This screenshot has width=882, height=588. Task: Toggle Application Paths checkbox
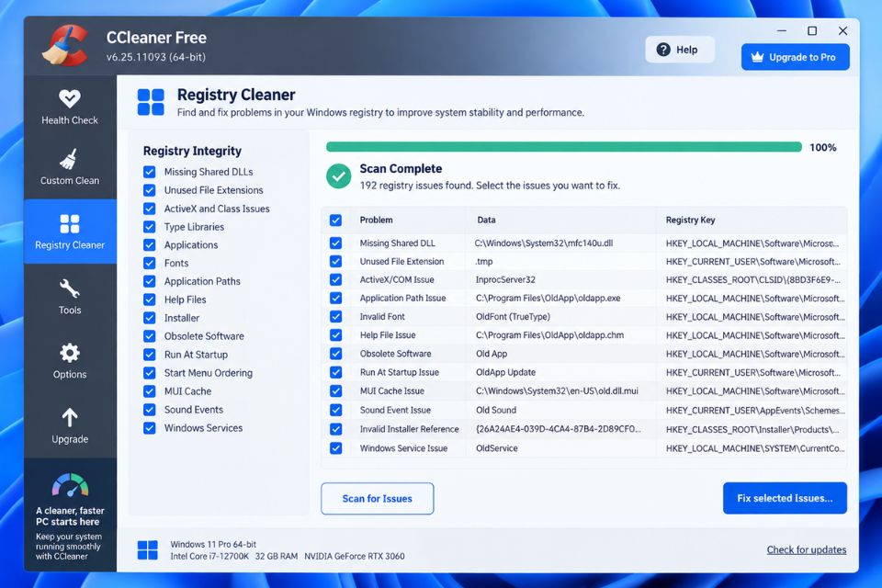pyautogui.click(x=149, y=281)
